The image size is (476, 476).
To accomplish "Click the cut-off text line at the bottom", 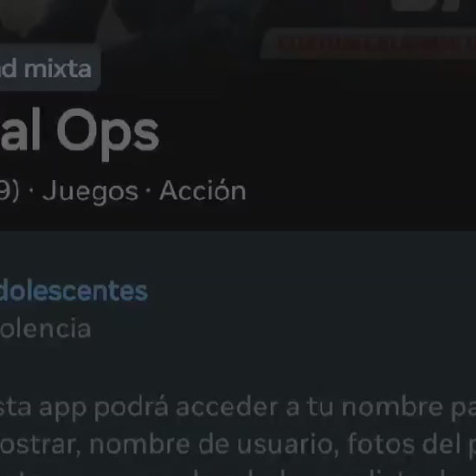I will click(238, 472).
